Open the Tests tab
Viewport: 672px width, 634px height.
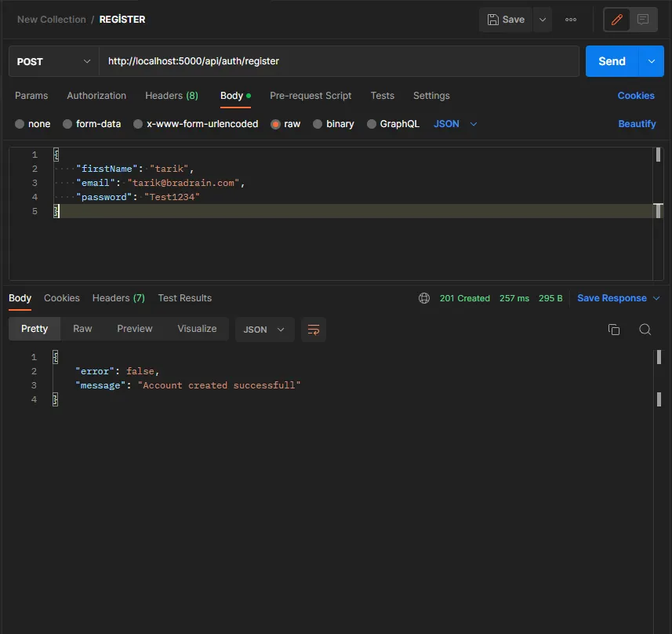point(383,96)
